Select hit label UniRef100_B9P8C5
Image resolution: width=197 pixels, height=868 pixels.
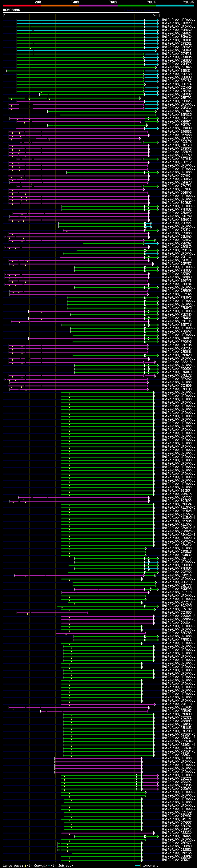point(177,115)
